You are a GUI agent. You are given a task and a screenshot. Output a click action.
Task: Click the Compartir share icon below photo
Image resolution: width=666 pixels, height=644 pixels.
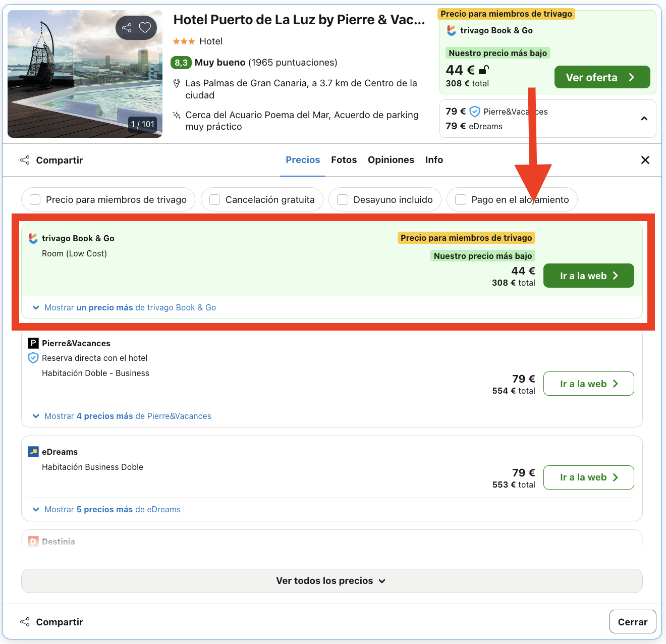coord(25,160)
